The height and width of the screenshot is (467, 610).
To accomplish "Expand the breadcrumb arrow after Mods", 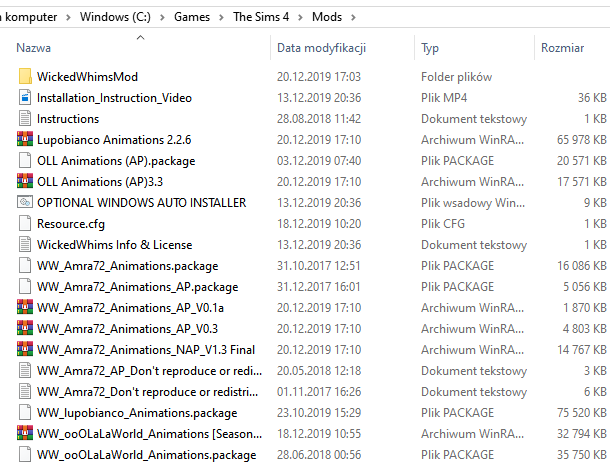I will coord(353,17).
